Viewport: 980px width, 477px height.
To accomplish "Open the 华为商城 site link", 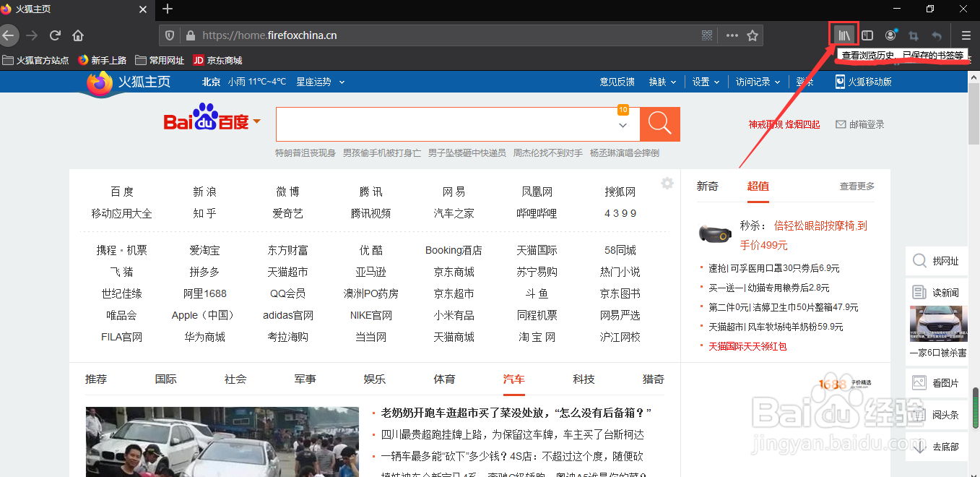I will coord(204,337).
